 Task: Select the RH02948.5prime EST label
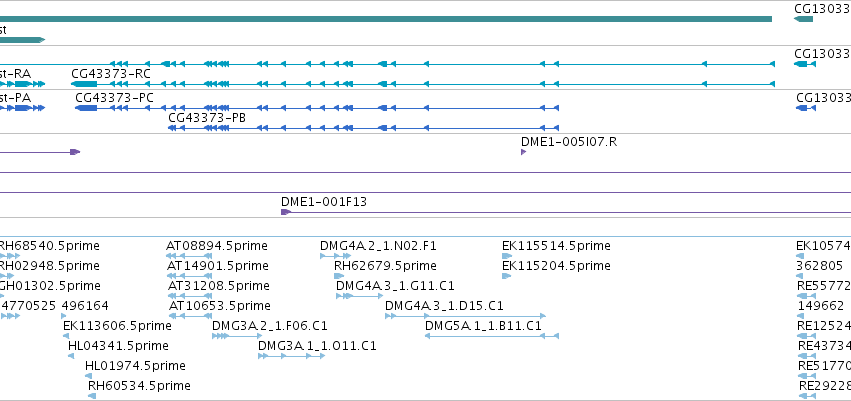coord(49,265)
